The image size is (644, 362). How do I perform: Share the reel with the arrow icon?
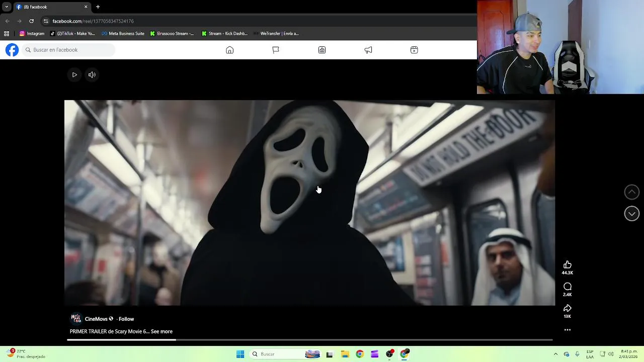(x=568, y=308)
